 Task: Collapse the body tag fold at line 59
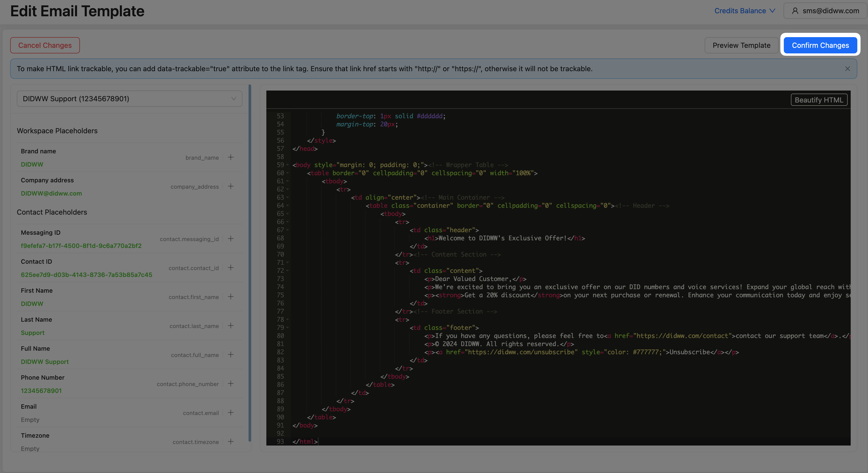tap(287, 165)
